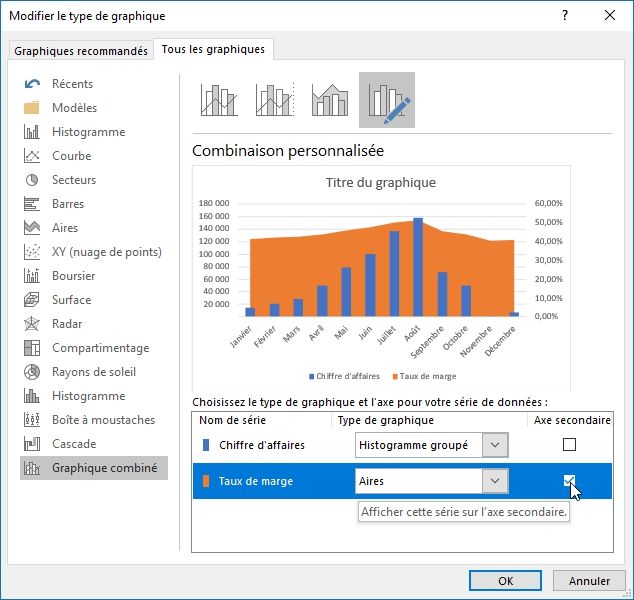
Task: Enable secondary axis for Chiffre d'affaires
Action: (569, 445)
